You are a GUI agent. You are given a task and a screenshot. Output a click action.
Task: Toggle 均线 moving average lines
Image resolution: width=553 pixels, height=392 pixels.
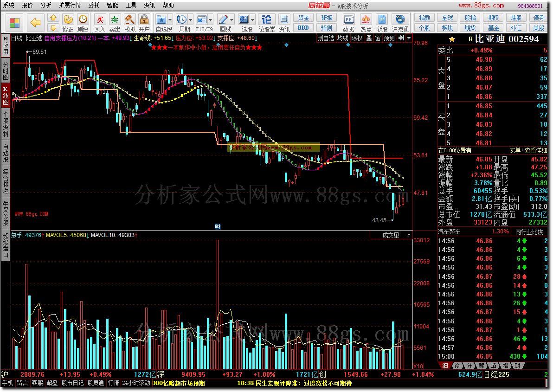click(x=342, y=38)
